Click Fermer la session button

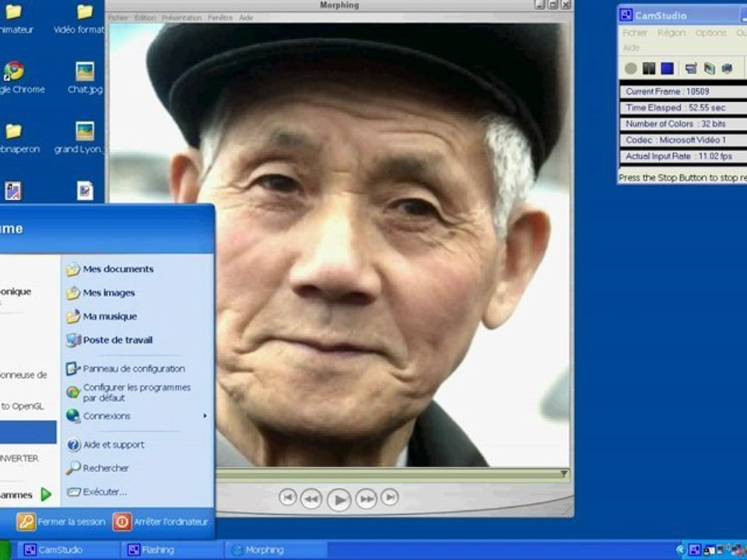pyautogui.click(x=61, y=522)
